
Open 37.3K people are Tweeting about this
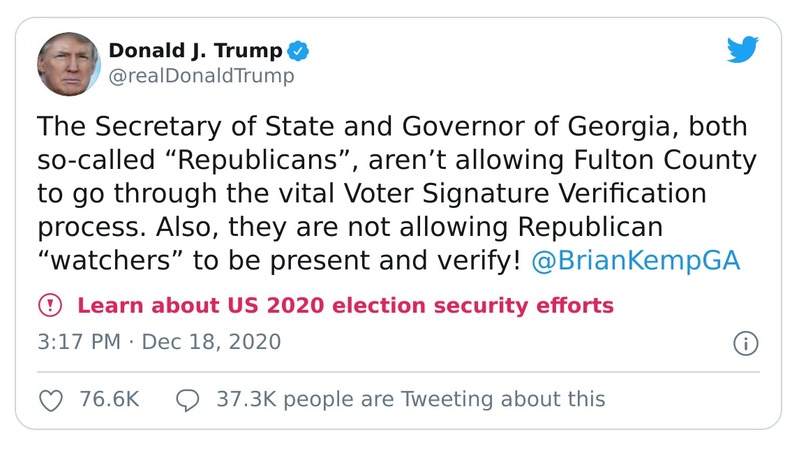pos(411,399)
